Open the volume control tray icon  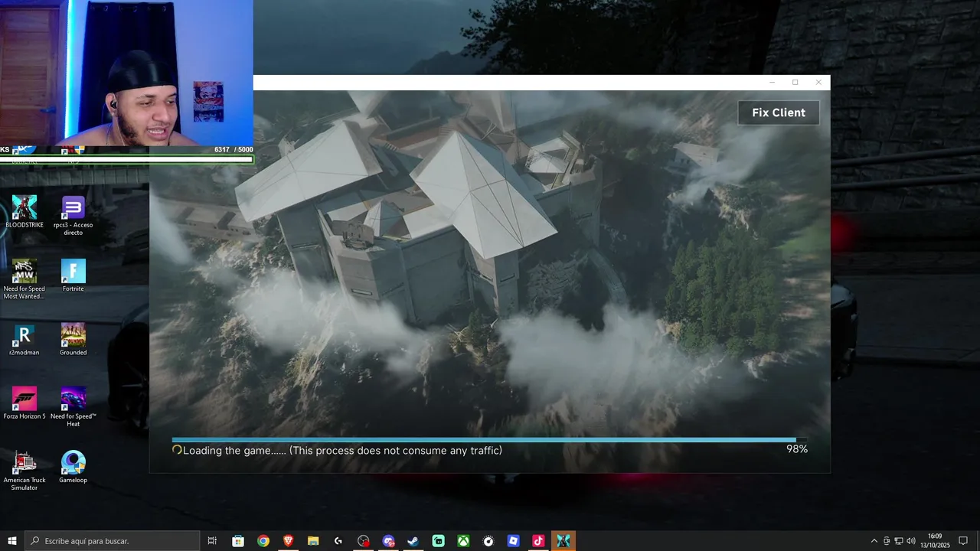[911, 541]
